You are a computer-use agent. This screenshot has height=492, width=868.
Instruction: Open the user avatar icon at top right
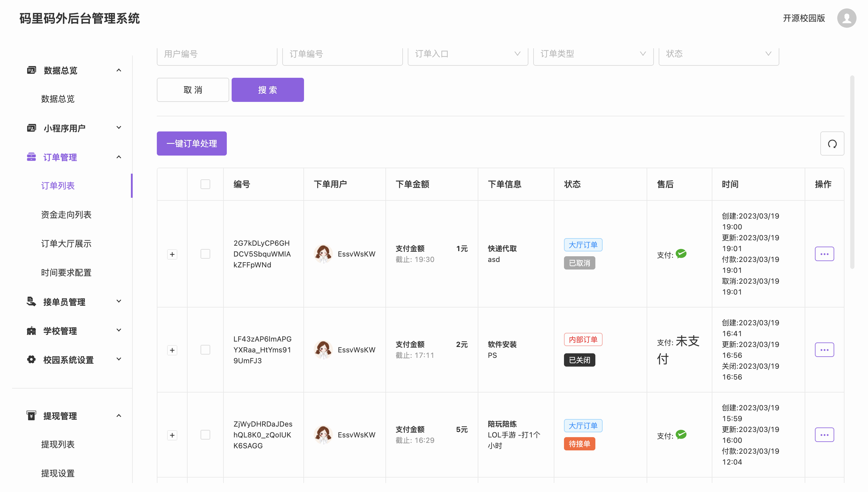846,18
